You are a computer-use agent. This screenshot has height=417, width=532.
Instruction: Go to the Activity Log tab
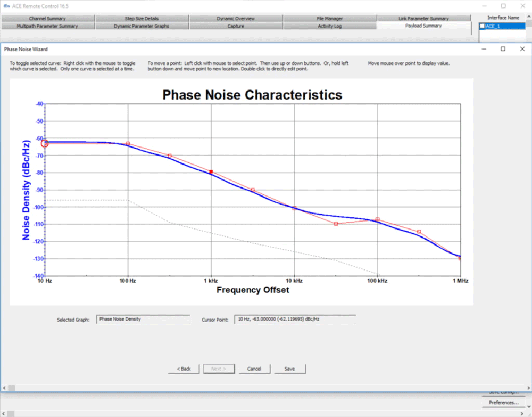[329, 26]
